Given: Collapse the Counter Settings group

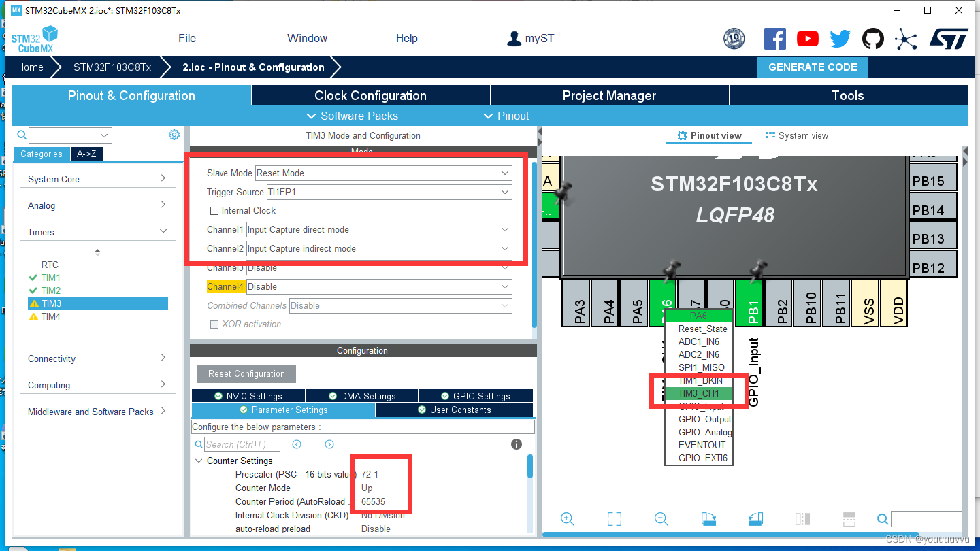Looking at the screenshot, I should pos(199,461).
